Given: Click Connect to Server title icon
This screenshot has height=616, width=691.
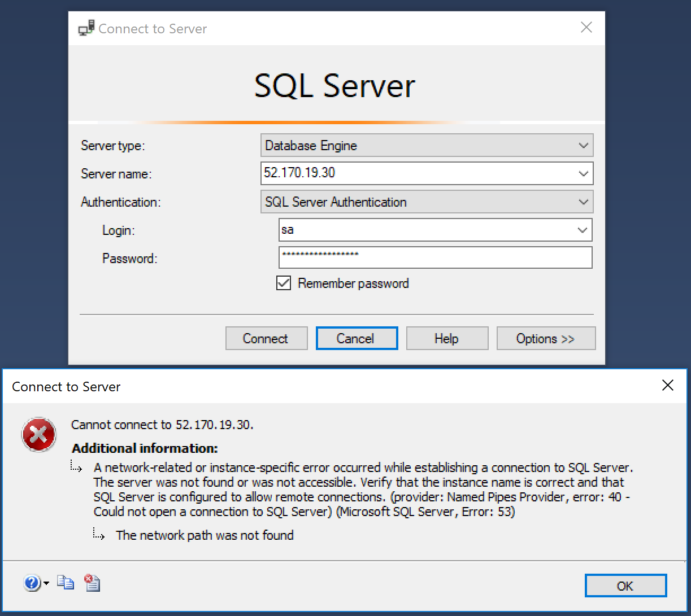Looking at the screenshot, I should tap(86, 28).
